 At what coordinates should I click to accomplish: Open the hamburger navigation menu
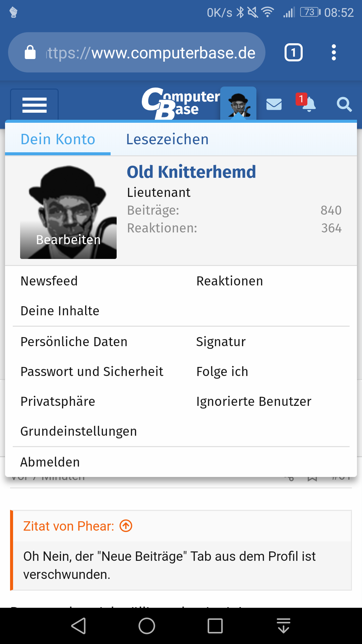click(x=35, y=105)
